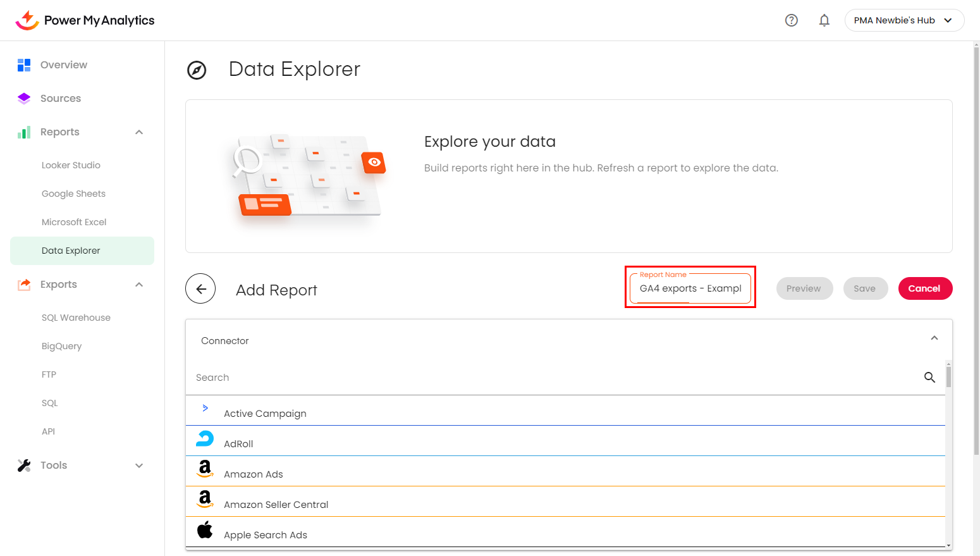Click the back arrow beside Add Report
The height and width of the screenshot is (556, 980).
(200, 289)
